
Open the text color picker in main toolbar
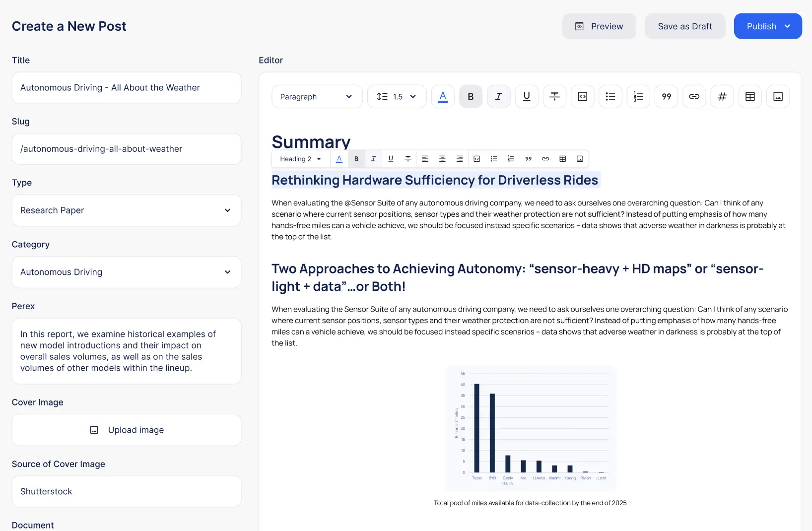click(x=443, y=97)
